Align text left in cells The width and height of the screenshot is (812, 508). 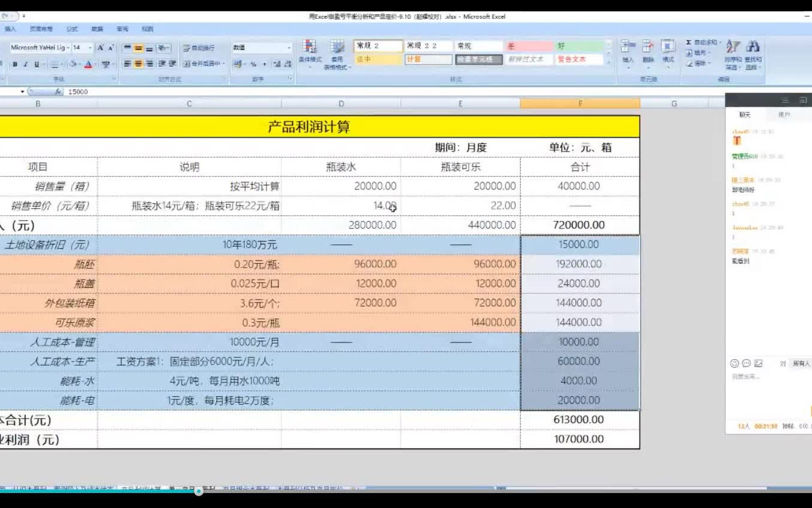coord(127,64)
